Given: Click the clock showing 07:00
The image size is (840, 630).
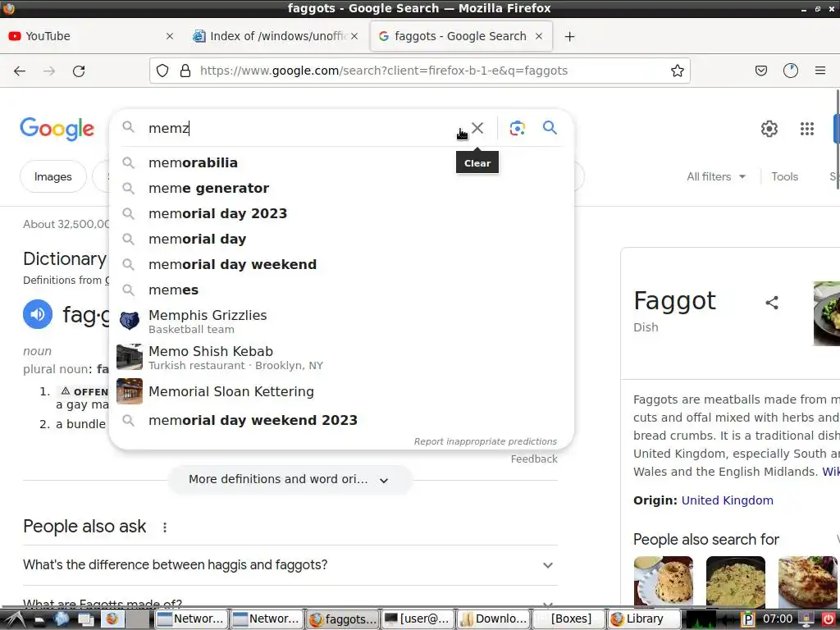Looking at the screenshot, I should (x=778, y=619).
